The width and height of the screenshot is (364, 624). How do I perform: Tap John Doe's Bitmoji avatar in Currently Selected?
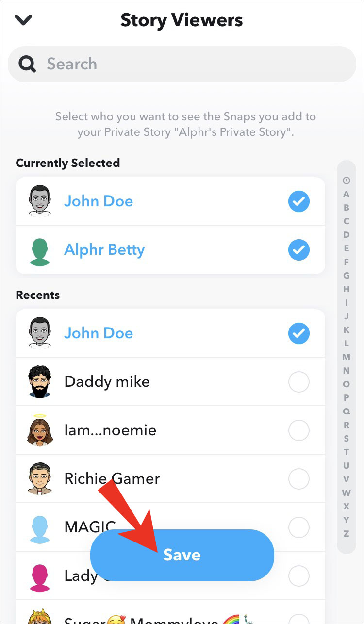39,201
